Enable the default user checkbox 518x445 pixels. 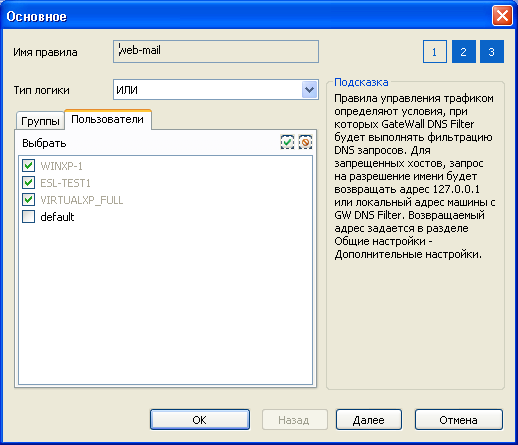coord(28,217)
